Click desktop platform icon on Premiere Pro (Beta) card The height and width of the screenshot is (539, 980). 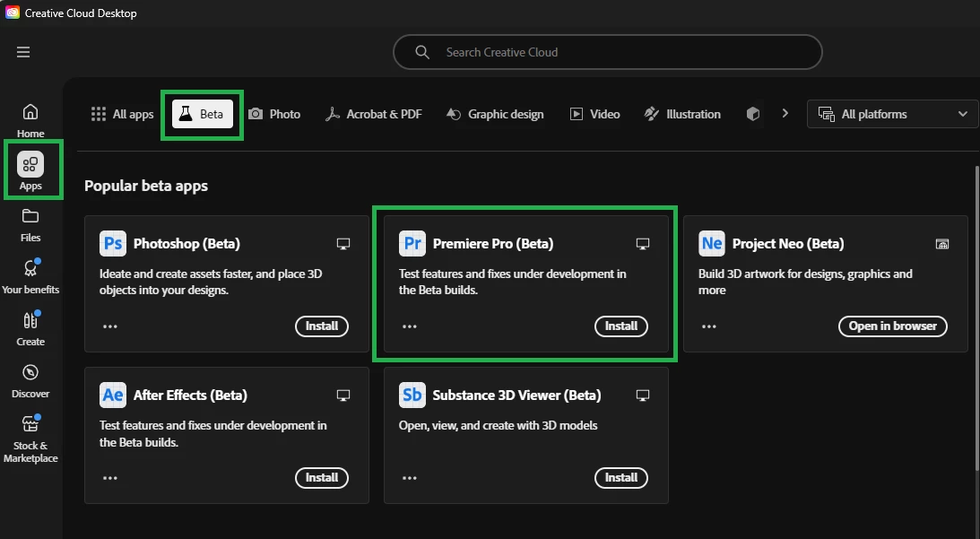click(x=643, y=244)
